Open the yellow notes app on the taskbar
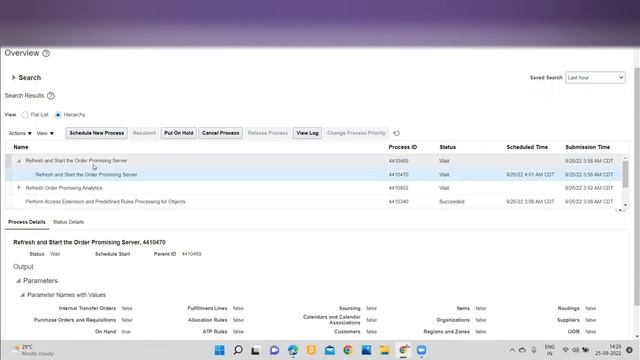The height and width of the screenshot is (360, 640). pyautogui.click(x=311, y=350)
